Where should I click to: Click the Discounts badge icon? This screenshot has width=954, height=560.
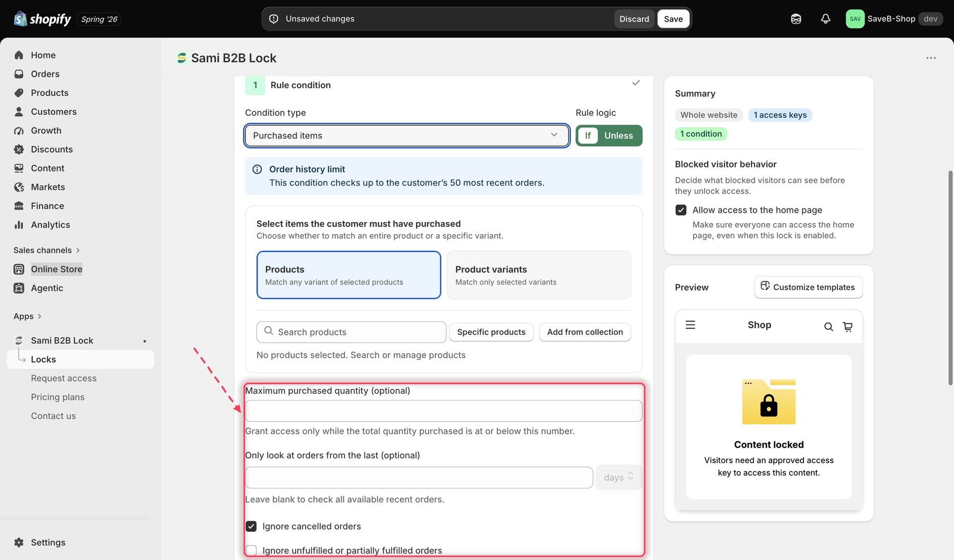(19, 150)
